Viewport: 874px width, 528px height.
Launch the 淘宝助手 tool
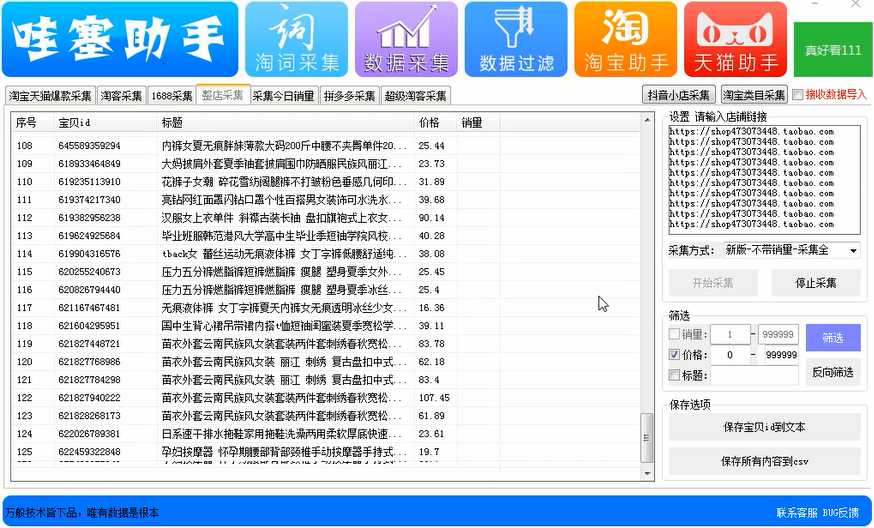(x=625, y=39)
